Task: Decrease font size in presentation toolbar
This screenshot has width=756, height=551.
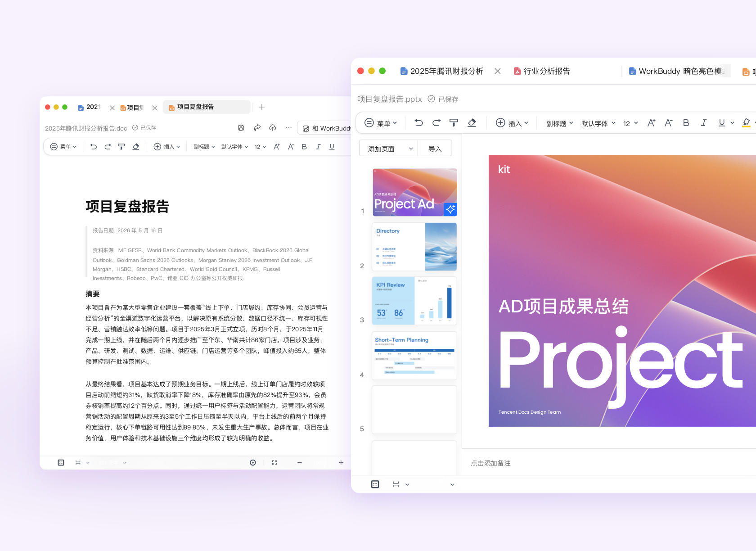Action: coord(668,123)
